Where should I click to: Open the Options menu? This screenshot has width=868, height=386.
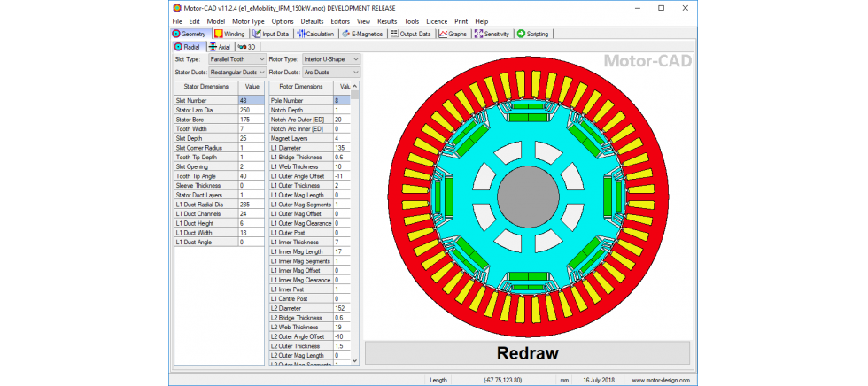coord(283,21)
